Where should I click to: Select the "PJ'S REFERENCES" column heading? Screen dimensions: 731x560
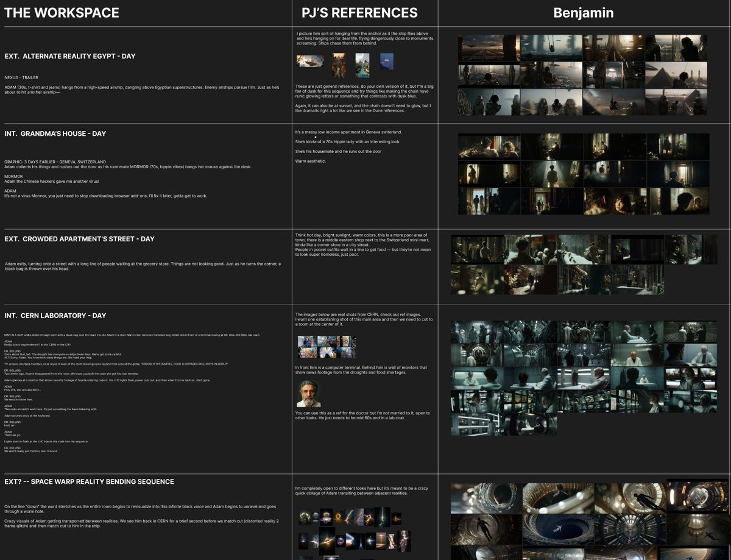point(359,13)
